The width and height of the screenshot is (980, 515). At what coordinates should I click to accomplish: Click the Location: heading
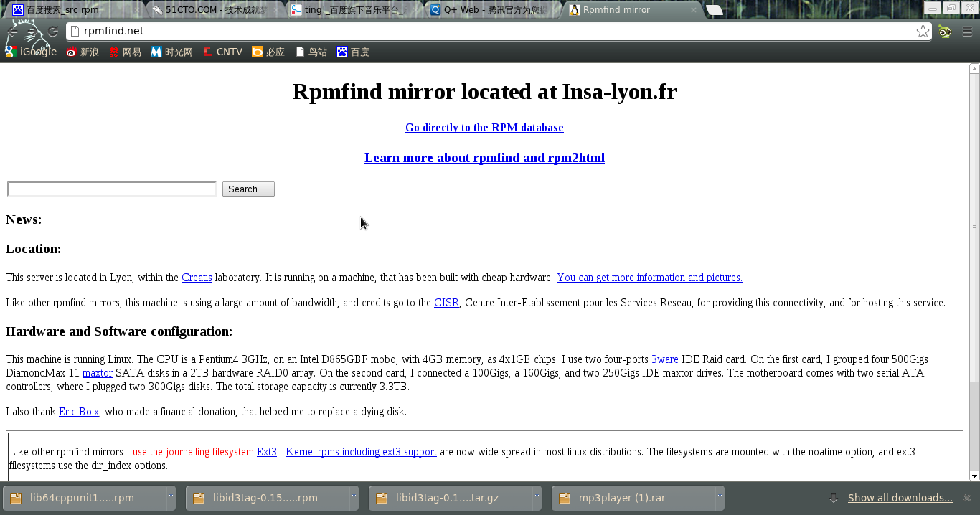[x=34, y=249]
